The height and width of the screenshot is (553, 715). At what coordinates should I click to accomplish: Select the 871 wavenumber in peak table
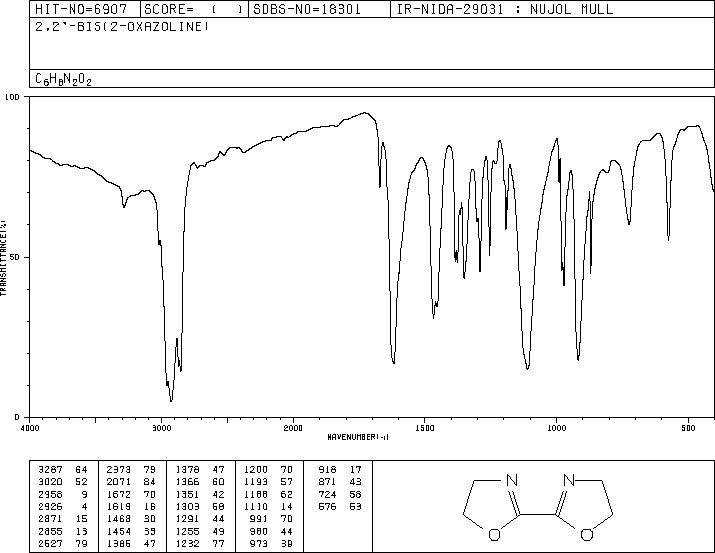coord(327,482)
